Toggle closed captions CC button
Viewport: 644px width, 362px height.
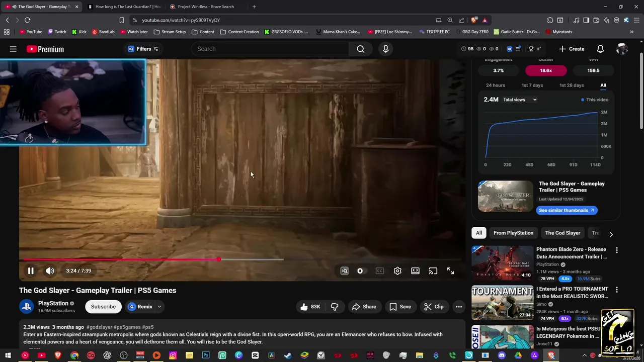[380, 270]
